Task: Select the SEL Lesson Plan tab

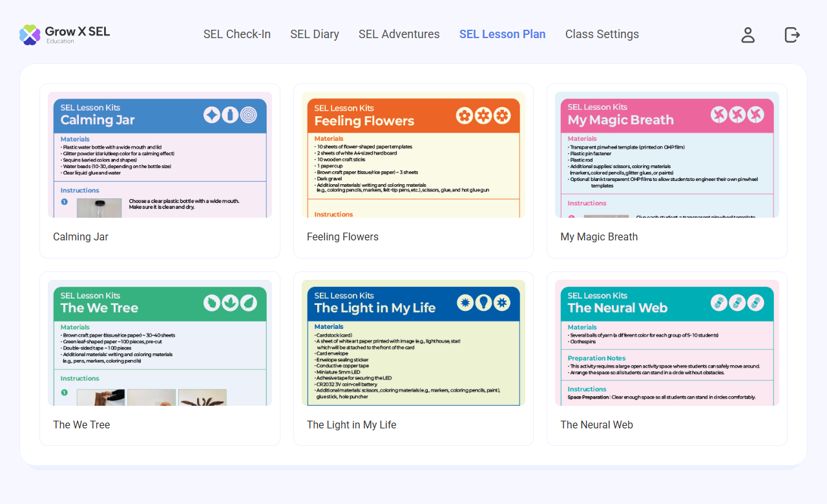Action: coord(503,34)
